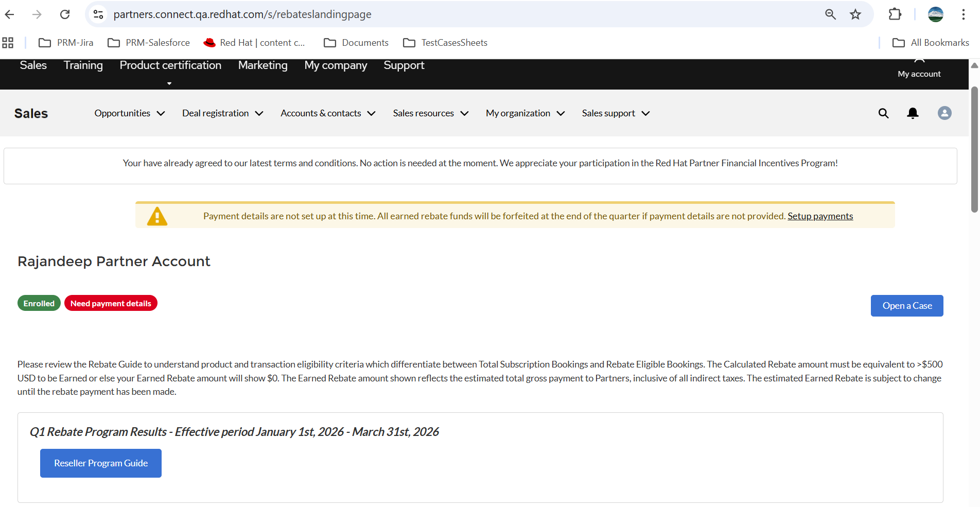Open the Chrome profile avatar
The height and width of the screenshot is (507, 980).
tap(936, 14)
